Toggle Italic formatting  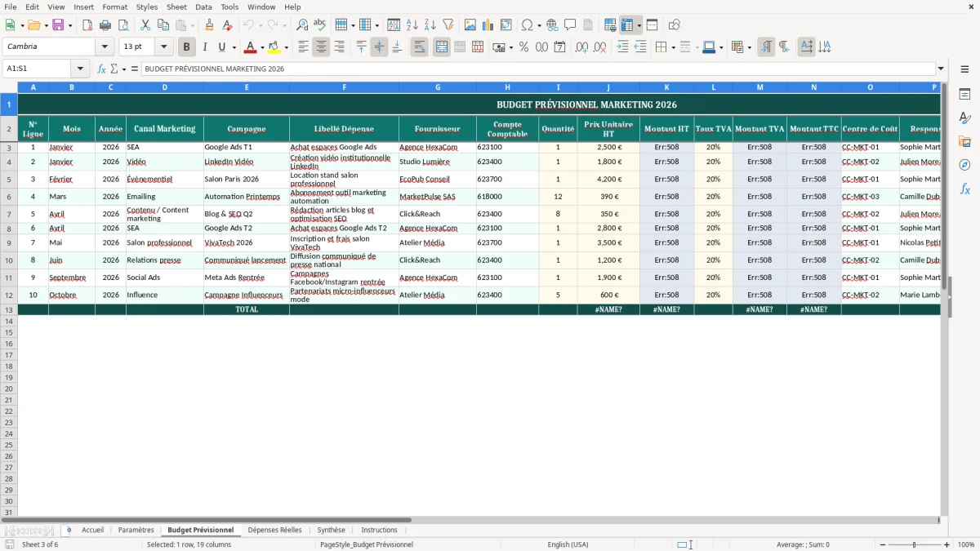(205, 47)
